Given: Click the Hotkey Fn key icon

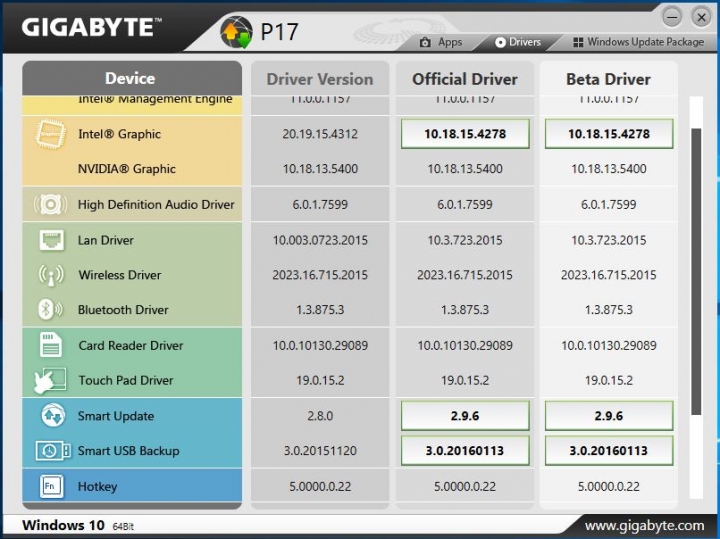Looking at the screenshot, I should point(51,486).
